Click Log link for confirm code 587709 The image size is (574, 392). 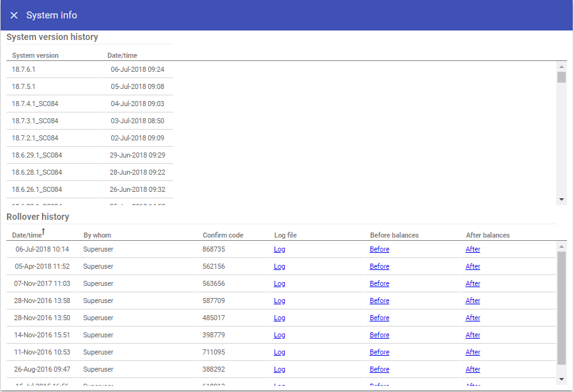[x=279, y=301]
